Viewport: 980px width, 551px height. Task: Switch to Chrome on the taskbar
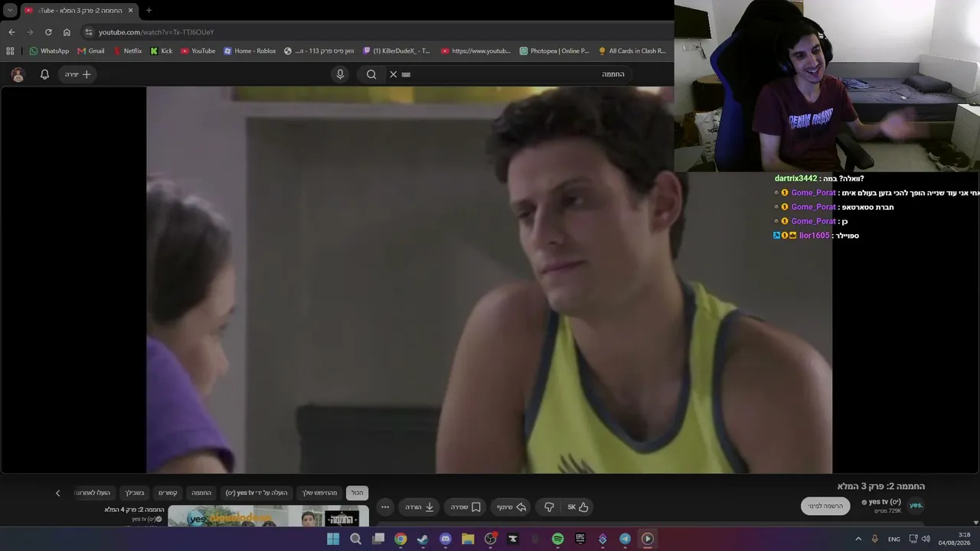click(x=400, y=539)
